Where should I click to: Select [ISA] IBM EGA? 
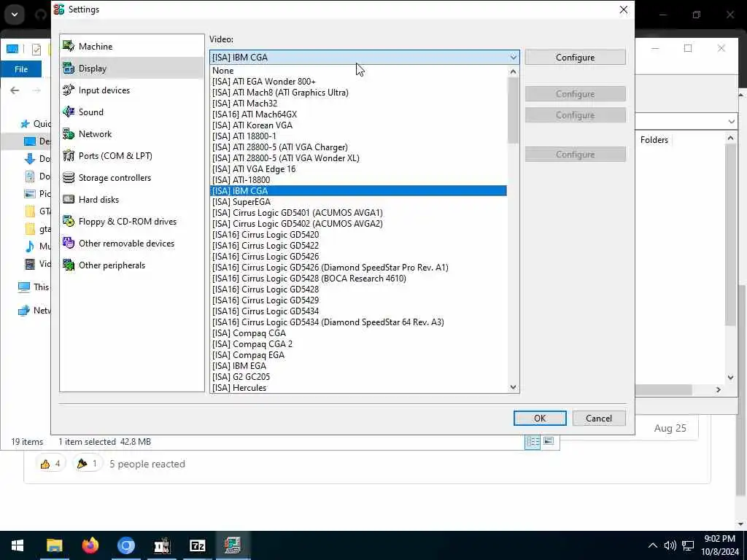pyautogui.click(x=358, y=366)
